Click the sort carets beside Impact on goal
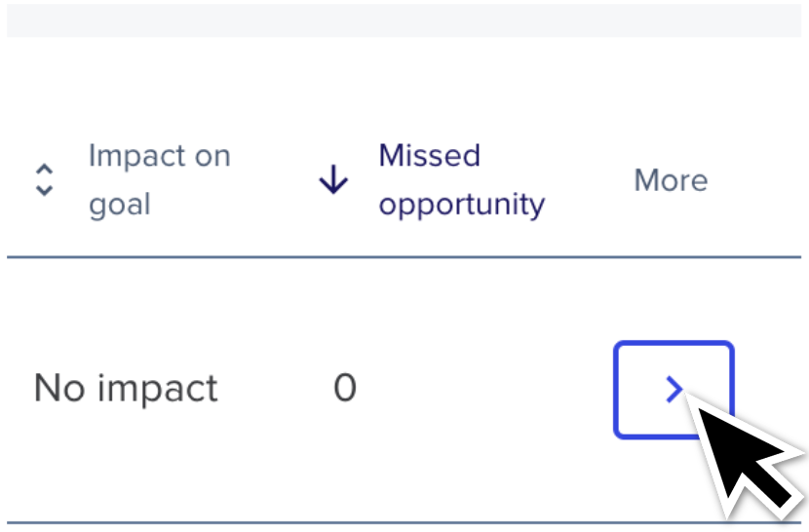This screenshot has height=532, width=809. (45, 180)
